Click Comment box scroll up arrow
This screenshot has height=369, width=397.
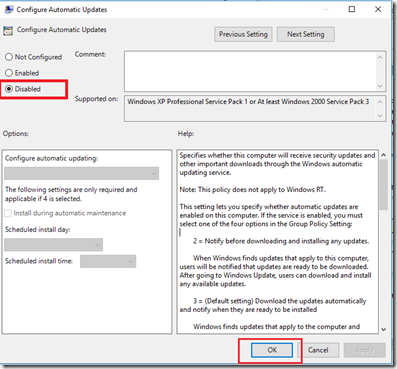tap(380, 57)
